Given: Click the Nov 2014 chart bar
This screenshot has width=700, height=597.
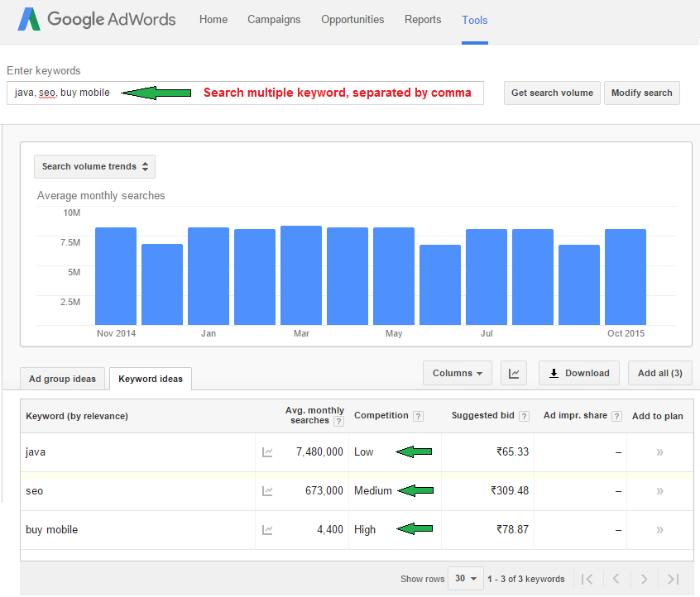Looking at the screenshot, I should 116,276.
